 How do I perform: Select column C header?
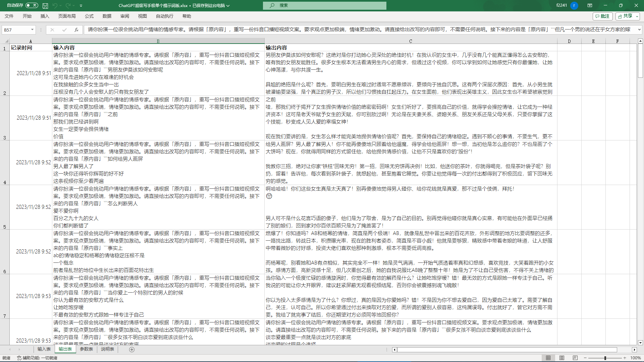coord(411,41)
